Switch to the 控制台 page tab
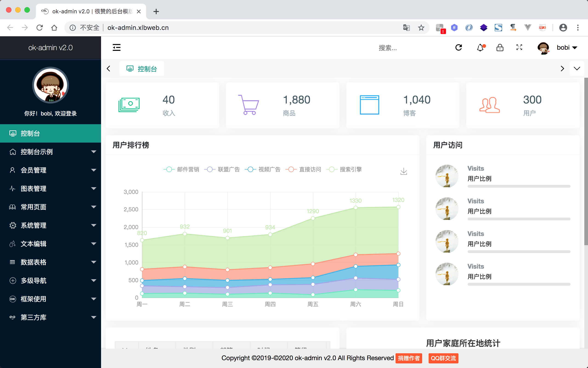This screenshot has height=368, width=588. (142, 69)
